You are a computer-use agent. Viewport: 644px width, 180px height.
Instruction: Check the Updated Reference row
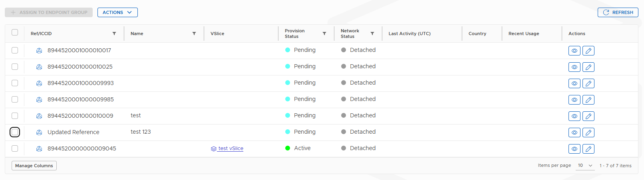[15, 132]
